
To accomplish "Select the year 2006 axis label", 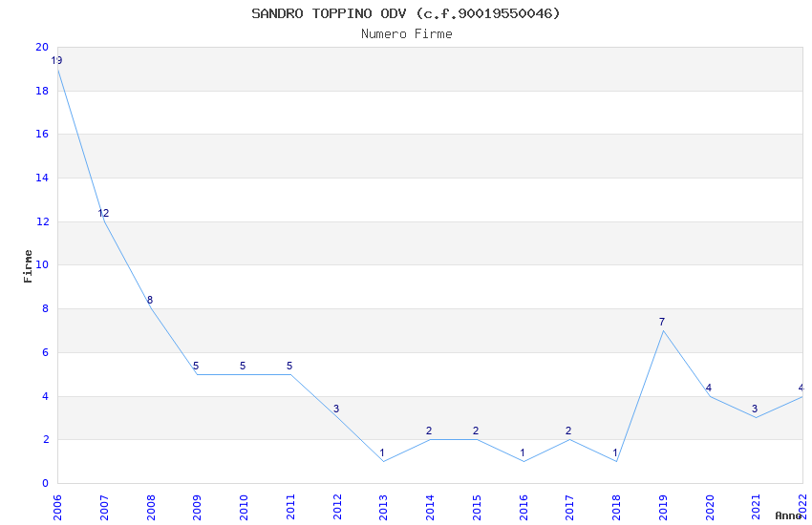I will coord(57,507).
